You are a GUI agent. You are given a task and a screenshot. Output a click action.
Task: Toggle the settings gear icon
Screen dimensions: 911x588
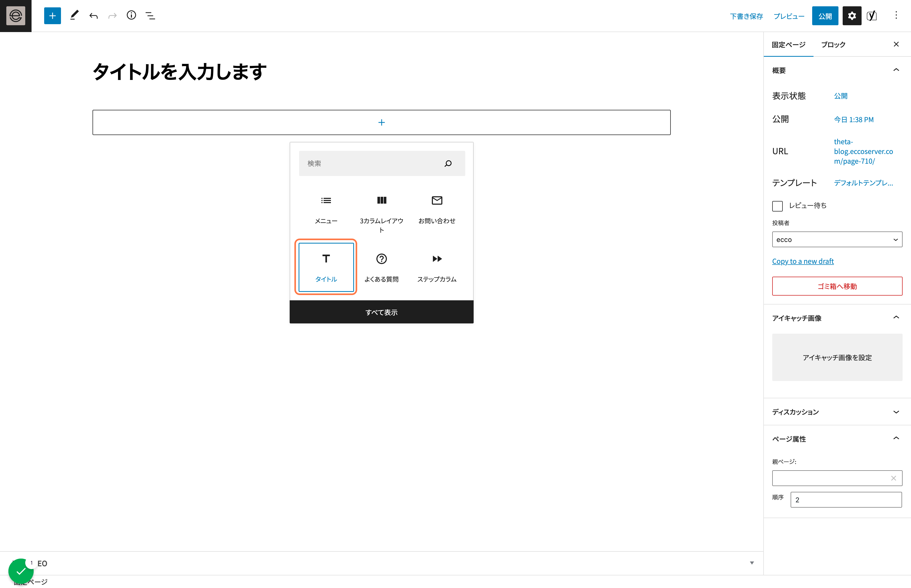[852, 16]
